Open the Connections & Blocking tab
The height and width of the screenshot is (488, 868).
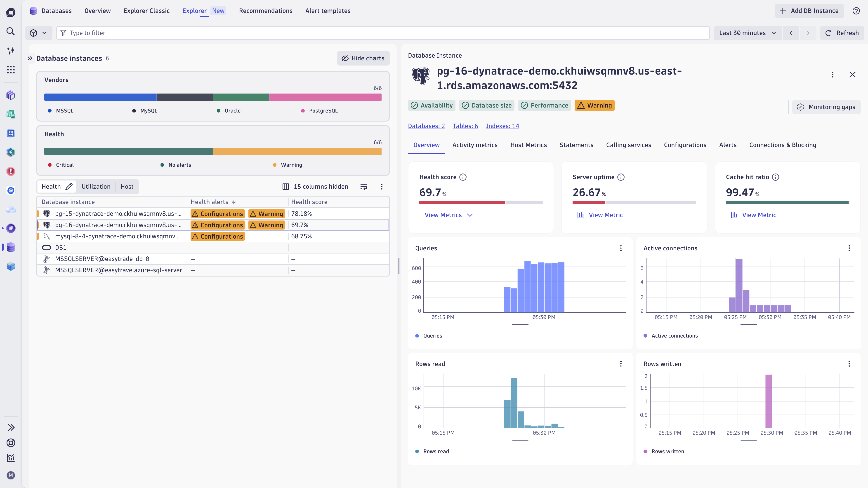pos(783,145)
